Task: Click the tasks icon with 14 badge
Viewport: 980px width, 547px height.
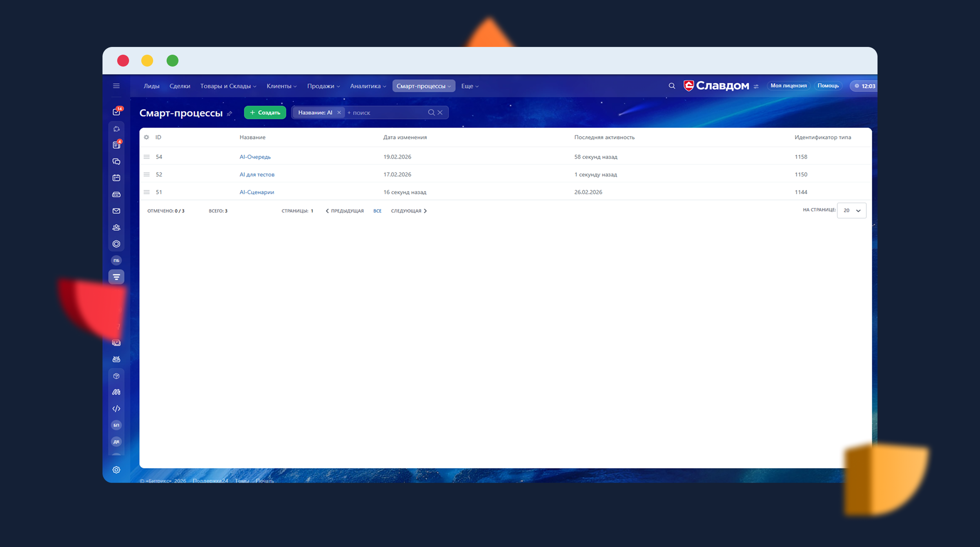Action: pyautogui.click(x=116, y=112)
